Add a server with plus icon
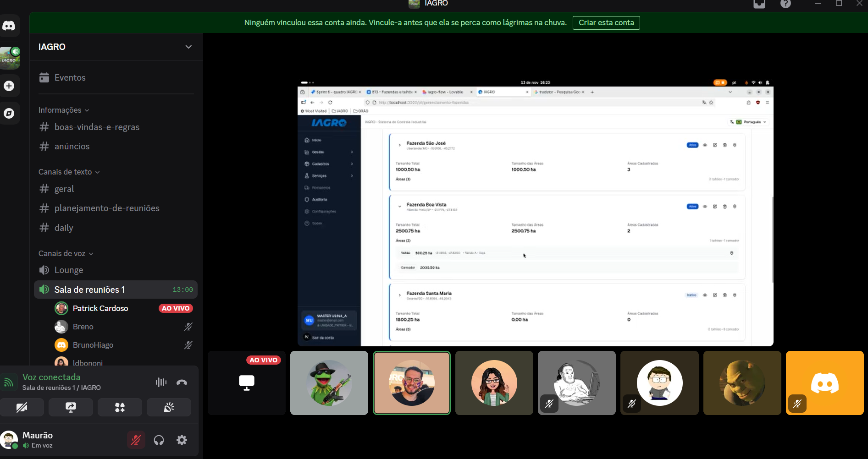This screenshot has height=459, width=868. coord(9,86)
